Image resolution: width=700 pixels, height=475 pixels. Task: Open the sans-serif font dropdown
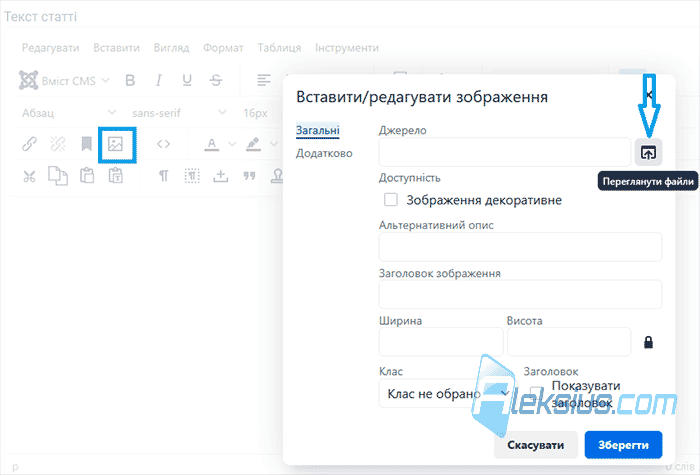pyautogui.click(x=179, y=113)
